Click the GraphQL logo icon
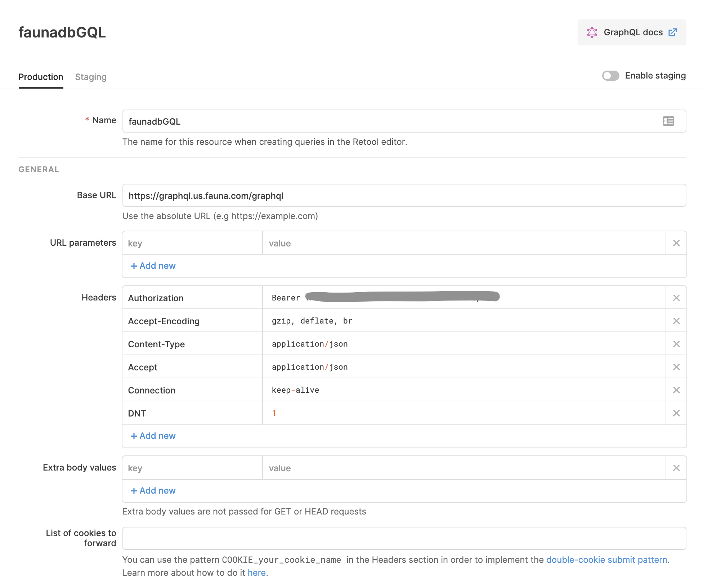This screenshot has height=588, width=703. 592,32
